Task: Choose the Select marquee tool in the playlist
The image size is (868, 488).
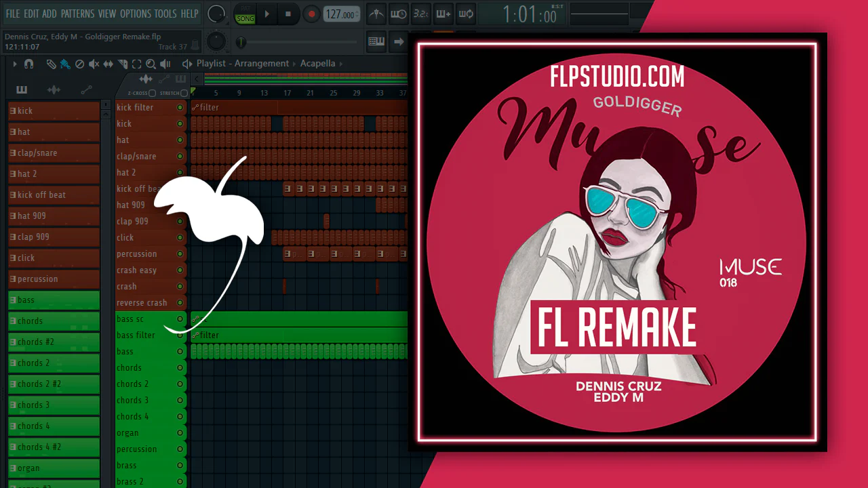Action: pyautogui.click(x=136, y=64)
